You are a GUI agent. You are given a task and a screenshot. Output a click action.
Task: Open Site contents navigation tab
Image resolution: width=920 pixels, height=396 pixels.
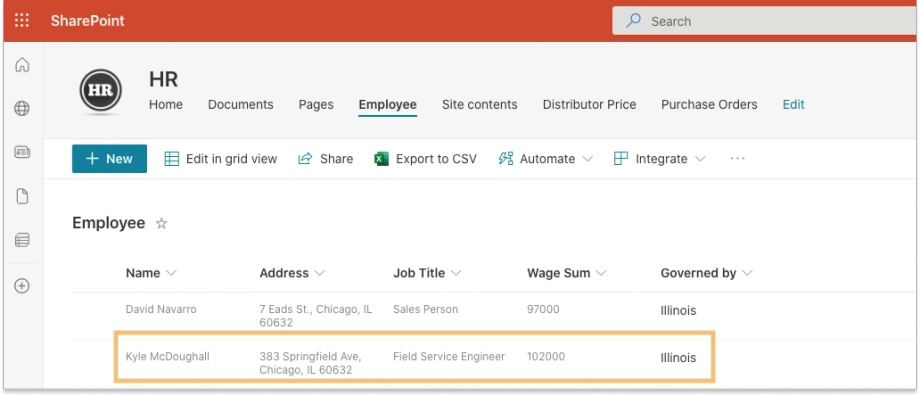click(x=479, y=104)
